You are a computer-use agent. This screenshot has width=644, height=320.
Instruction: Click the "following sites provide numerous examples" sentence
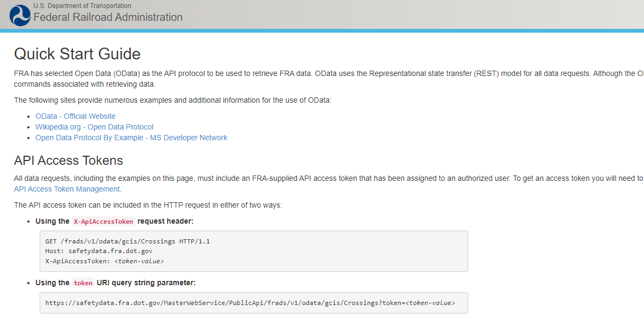click(x=173, y=100)
